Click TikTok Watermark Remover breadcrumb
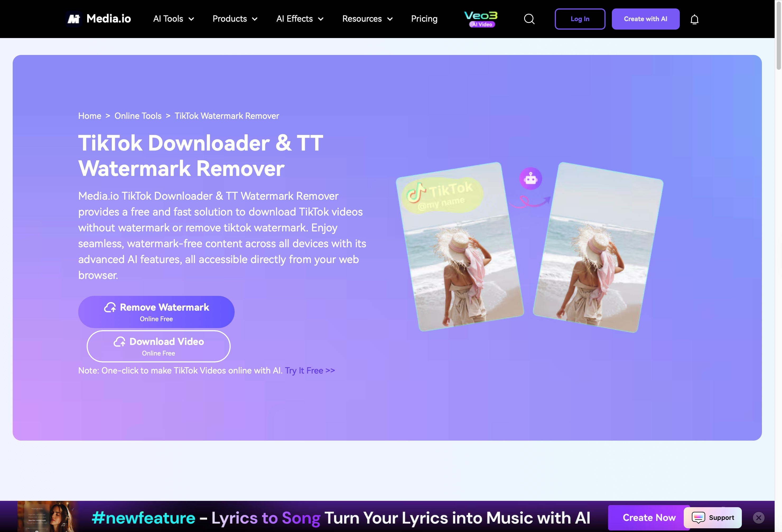The width and height of the screenshot is (782, 532). (x=227, y=116)
